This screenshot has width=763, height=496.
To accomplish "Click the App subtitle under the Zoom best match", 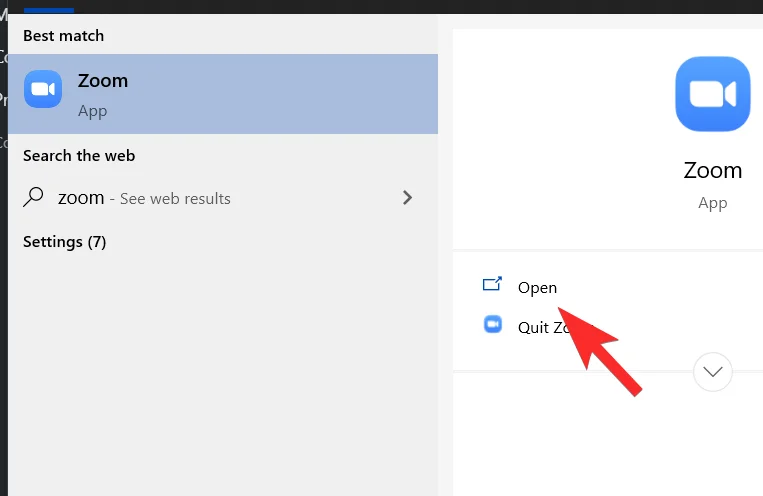I will tap(92, 111).
